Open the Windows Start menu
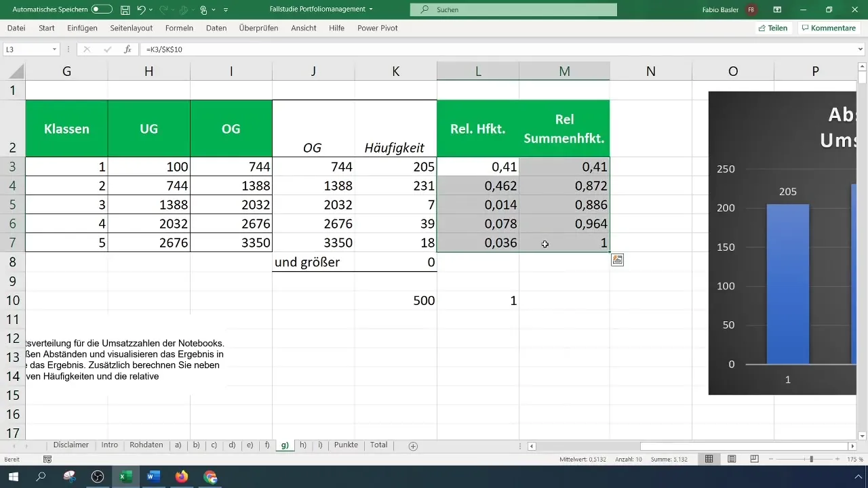Screen dimensions: 868x488 click(x=13, y=477)
